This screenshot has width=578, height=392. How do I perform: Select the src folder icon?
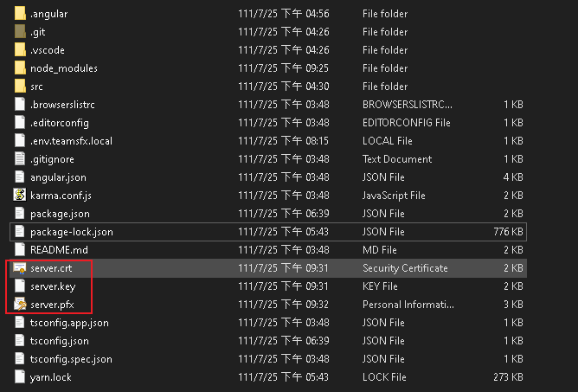point(20,87)
